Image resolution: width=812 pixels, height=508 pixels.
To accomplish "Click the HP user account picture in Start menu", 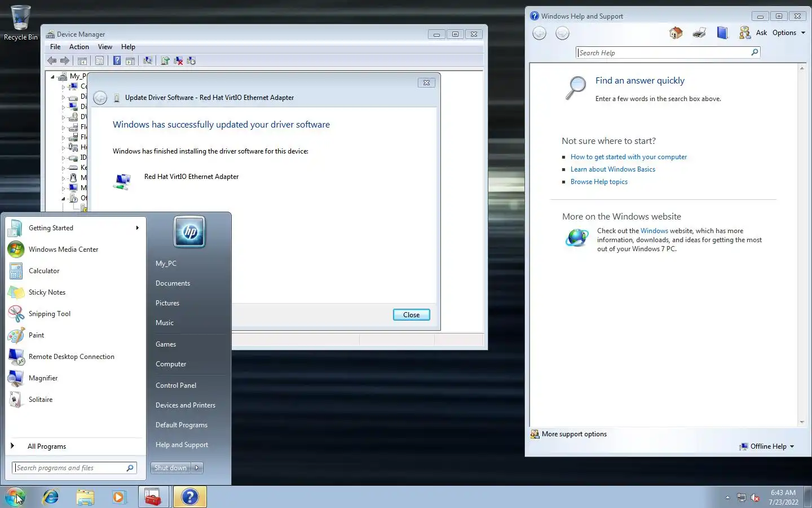I will (189, 232).
